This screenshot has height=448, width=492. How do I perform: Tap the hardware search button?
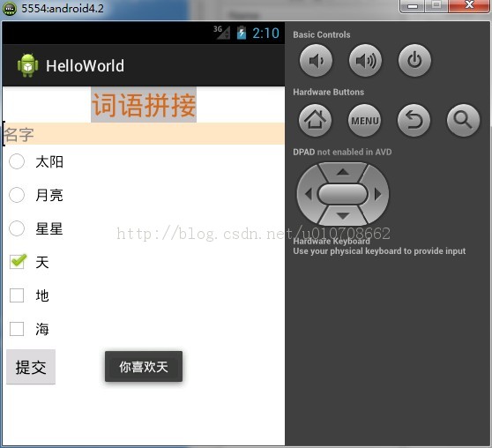pyautogui.click(x=463, y=120)
